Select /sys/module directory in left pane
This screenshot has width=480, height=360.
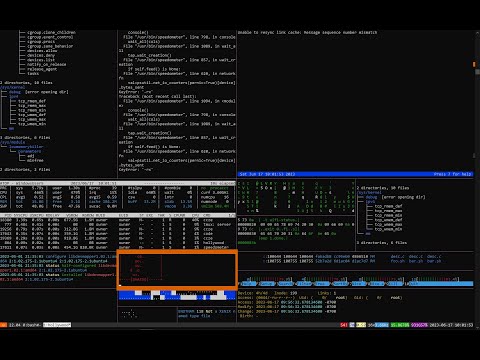click(13, 142)
